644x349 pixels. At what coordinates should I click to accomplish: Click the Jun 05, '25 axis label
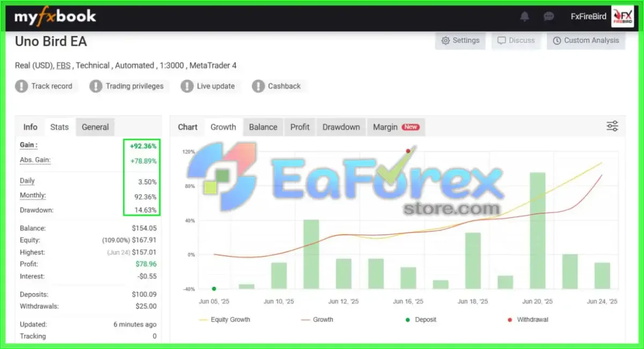[x=214, y=302]
